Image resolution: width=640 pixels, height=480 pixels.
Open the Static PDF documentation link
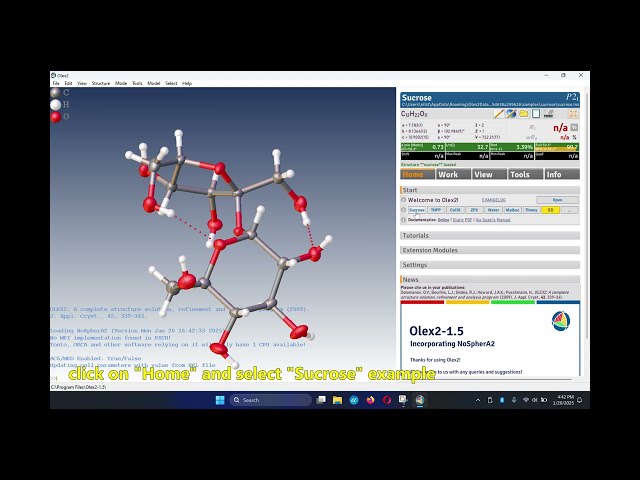tap(462, 220)
